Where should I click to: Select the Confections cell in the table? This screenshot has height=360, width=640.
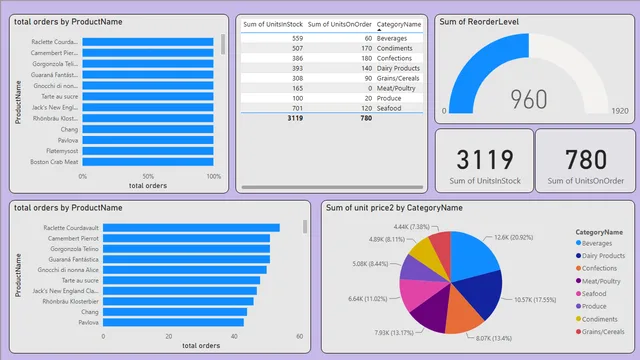tap(394, 58)
